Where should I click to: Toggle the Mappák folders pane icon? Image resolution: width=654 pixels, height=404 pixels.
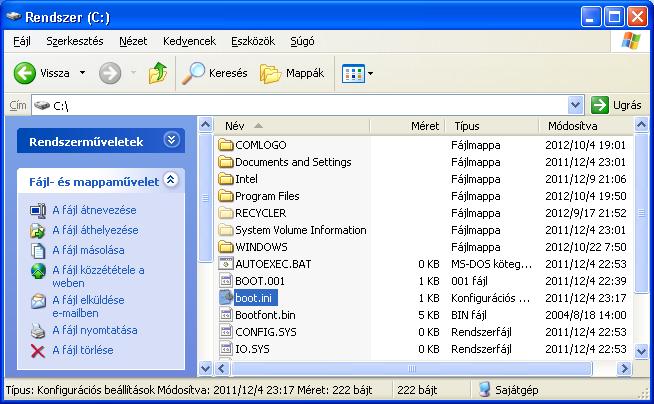pos(270,73)
